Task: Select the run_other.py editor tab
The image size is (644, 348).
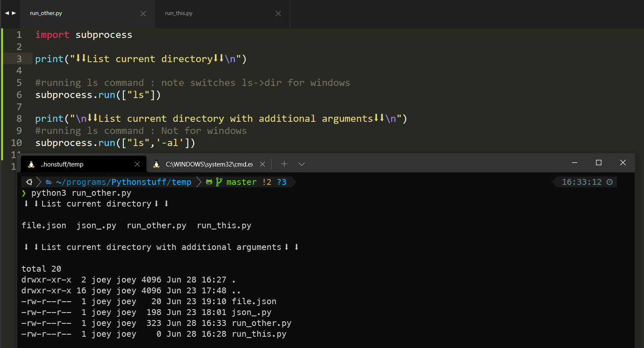Action: 46,13
